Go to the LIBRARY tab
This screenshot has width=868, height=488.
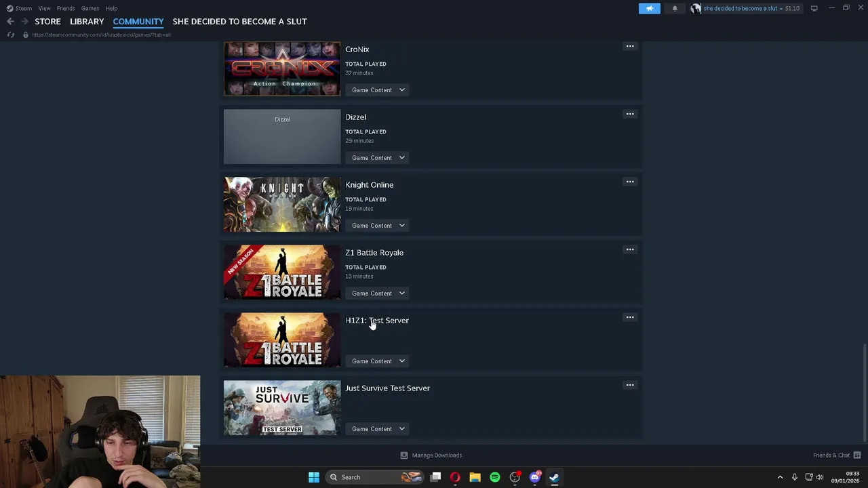click(87, 22)
